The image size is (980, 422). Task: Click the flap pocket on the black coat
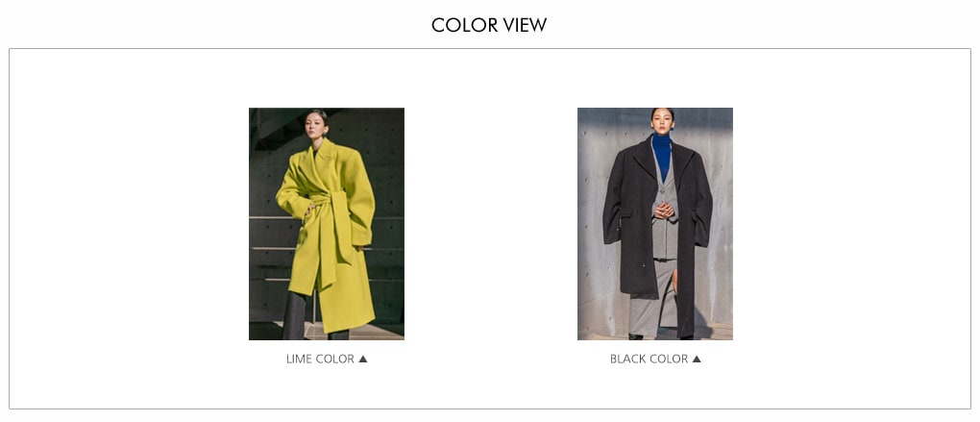click(x=625, y=212)
